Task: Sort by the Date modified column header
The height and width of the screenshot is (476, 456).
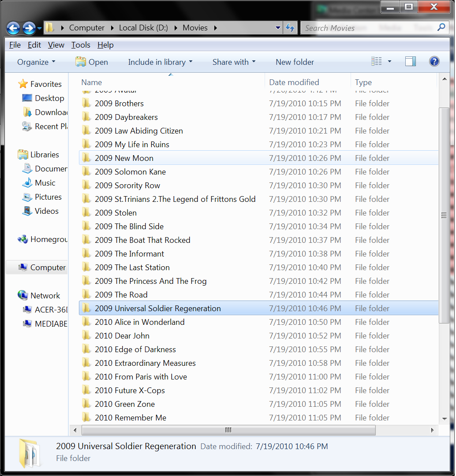Action: (x=308, y=82)
